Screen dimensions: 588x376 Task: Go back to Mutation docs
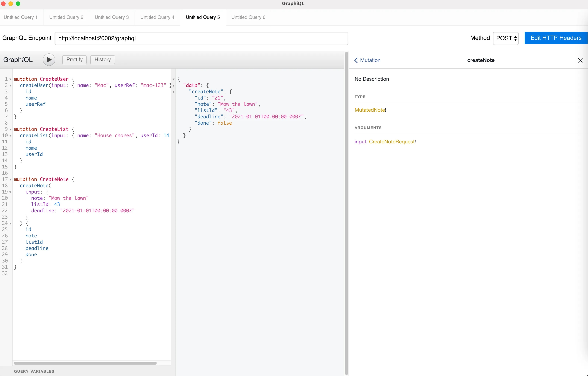(x=368, y=60)
